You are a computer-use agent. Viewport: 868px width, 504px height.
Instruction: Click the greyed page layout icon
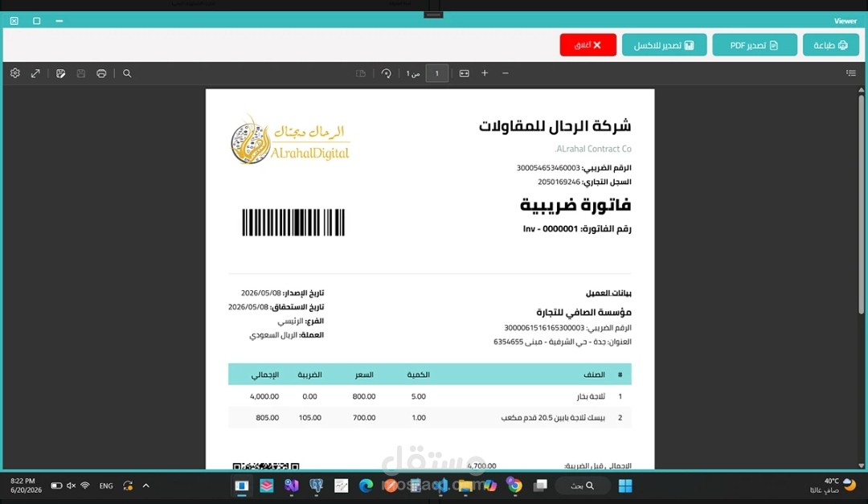[360, 73]
